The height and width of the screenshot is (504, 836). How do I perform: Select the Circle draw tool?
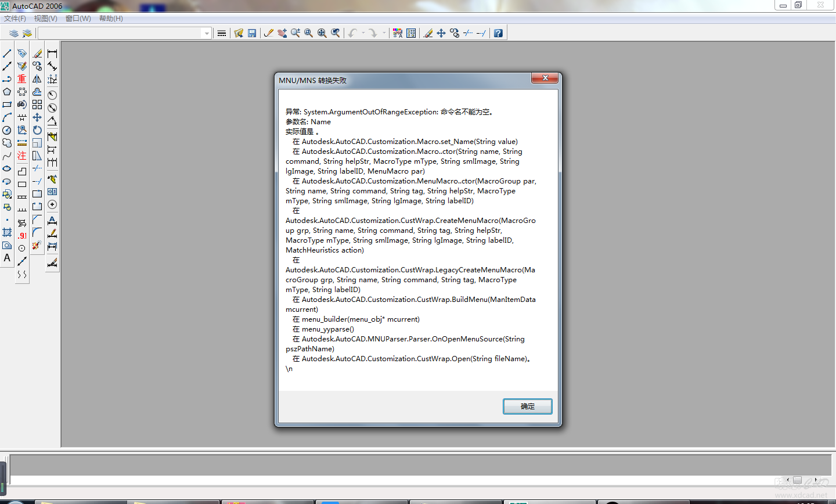pos(7,130)
